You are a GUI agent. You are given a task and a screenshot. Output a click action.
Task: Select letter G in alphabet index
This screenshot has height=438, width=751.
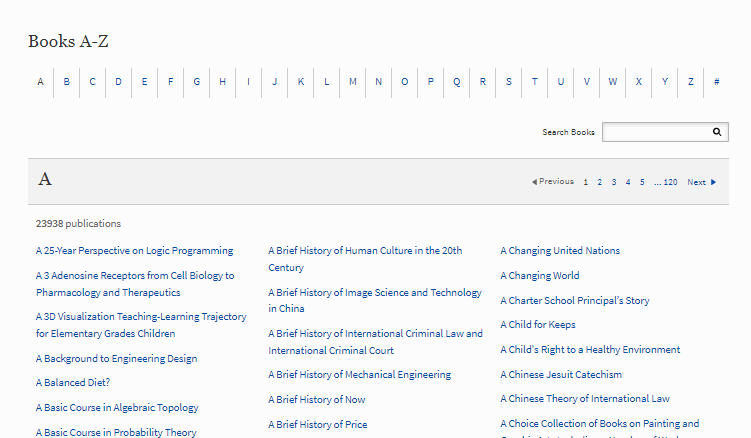196,81
